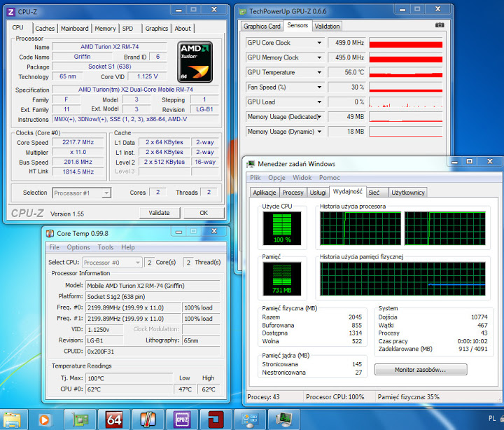
Task: Click CPU-Z Validate button
Action: [x=160, y=213]
